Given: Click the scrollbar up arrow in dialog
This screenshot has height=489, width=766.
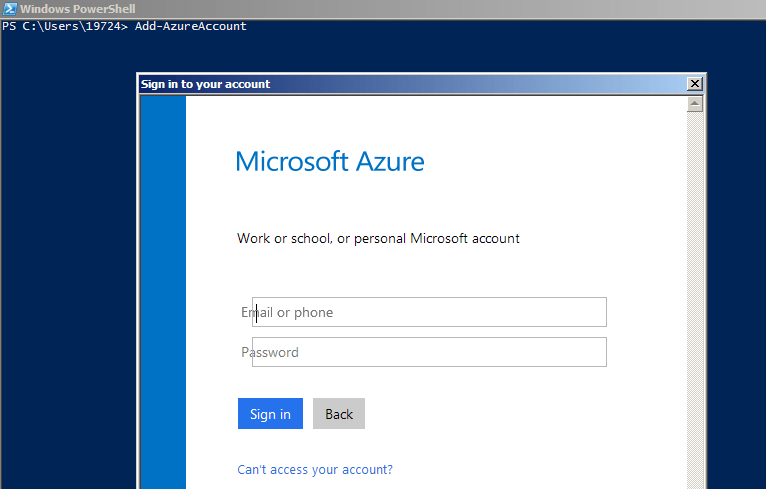Looking at the screenshot, I should (x=695, y=104).
